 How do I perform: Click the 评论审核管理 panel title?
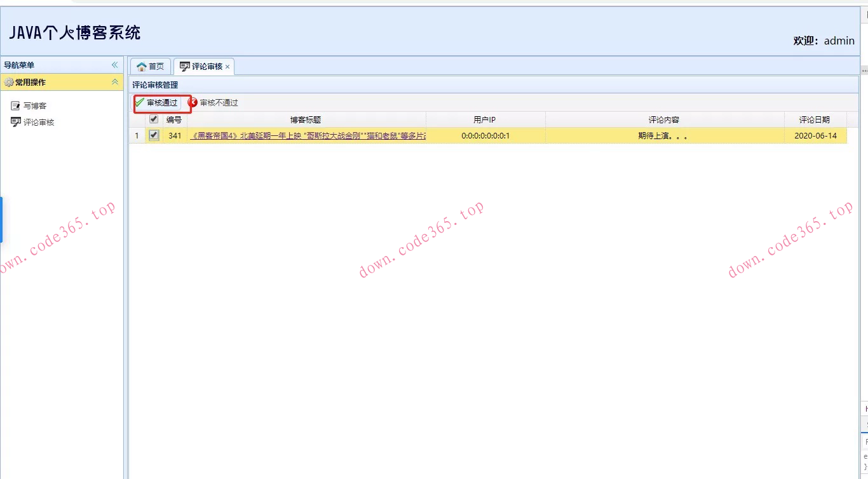(x=155, y=84)
